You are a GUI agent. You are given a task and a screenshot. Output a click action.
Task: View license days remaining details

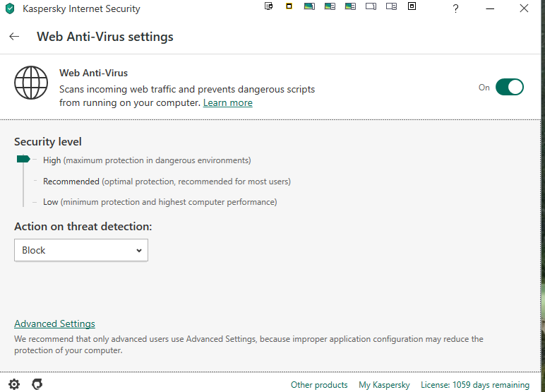click(x=474, y=385)
